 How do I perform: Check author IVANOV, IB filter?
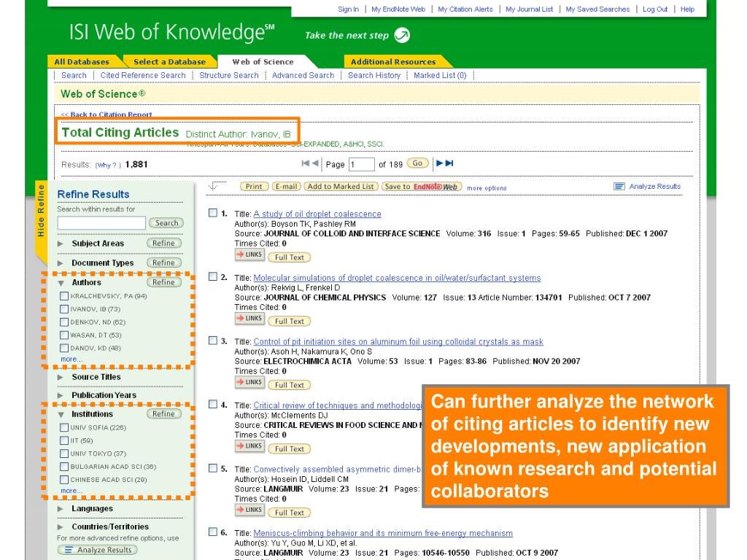[x=64, y=309]
